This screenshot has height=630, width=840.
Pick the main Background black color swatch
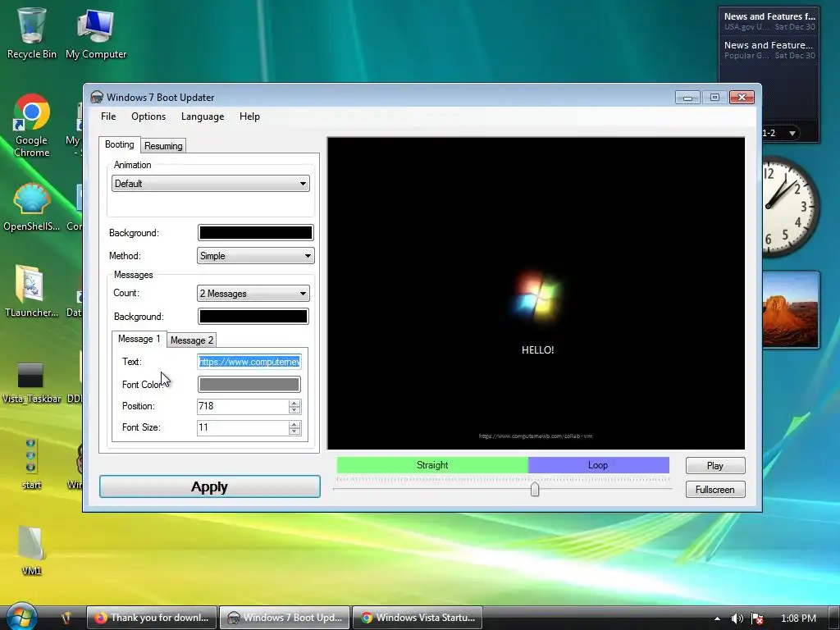coord(256,232)
